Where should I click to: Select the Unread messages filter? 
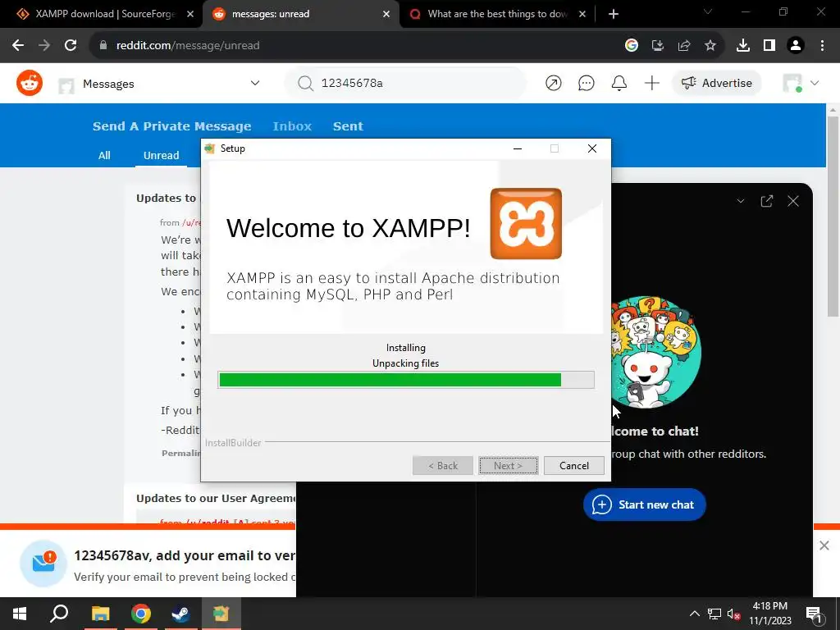162,155
